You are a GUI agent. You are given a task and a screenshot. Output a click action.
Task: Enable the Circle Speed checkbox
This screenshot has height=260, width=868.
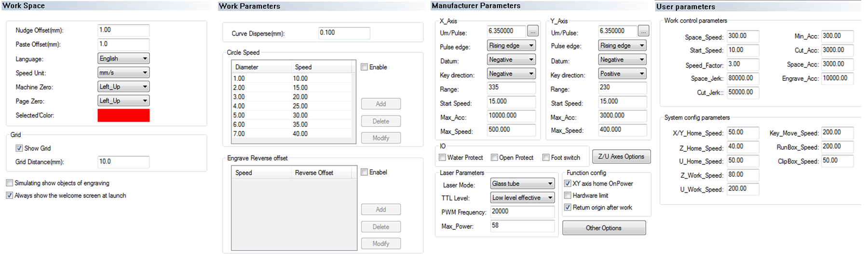(x=365, y=67)
